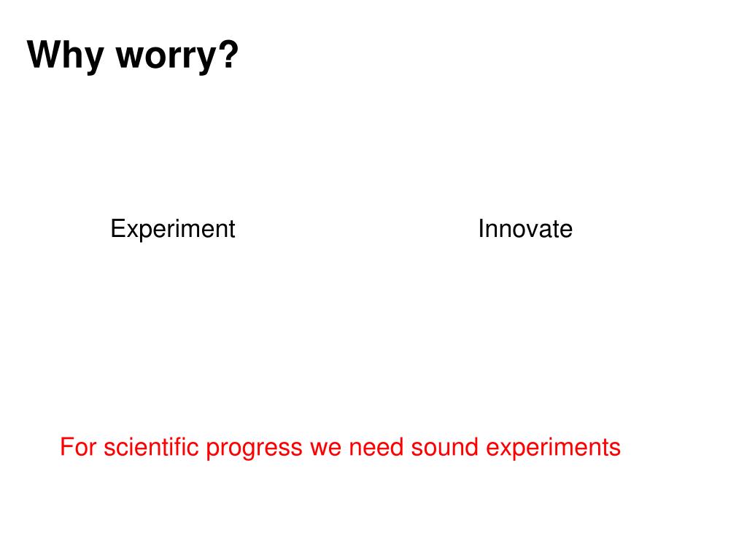Select the "Experiment" text label

point(172,230)
